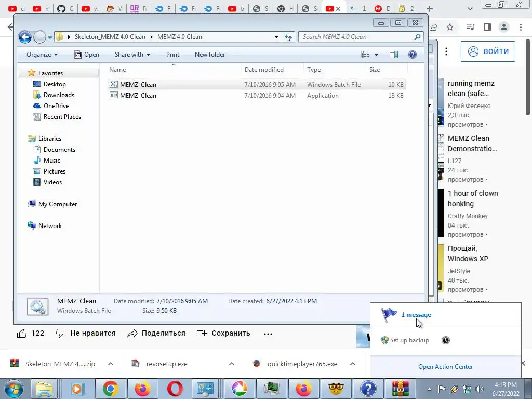The width and height of the screenshot is (532, 399).
Task: Open Chrome profile avatar icon
Action: click(x=504, y=27)
